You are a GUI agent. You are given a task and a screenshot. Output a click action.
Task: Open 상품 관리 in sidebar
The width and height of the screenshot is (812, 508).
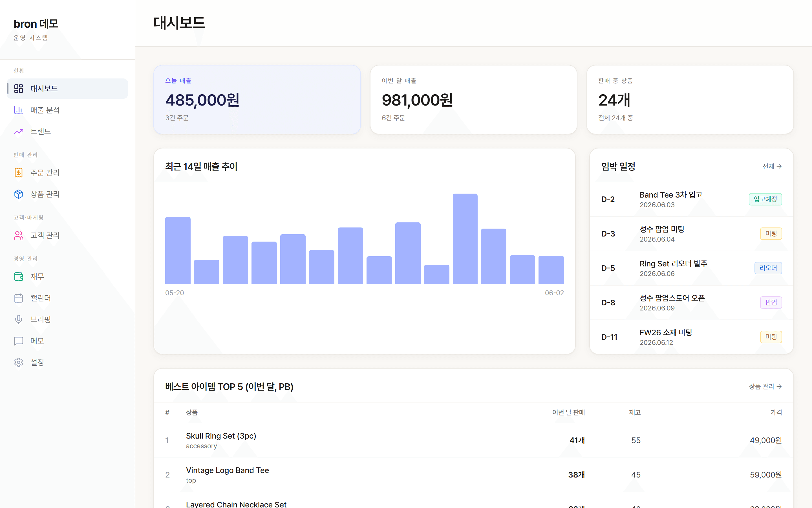click(x=67, y=194)
